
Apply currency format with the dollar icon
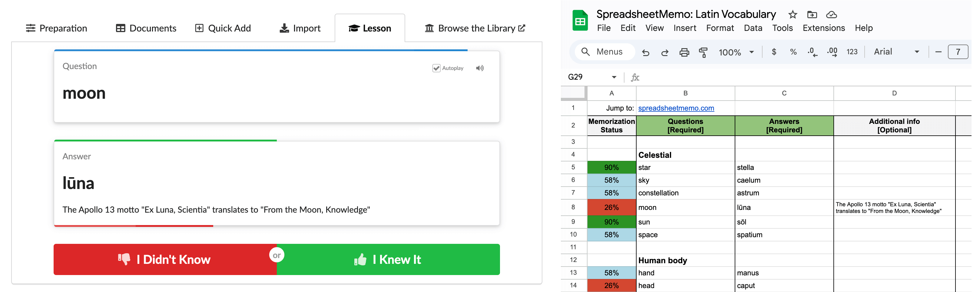tap(774, 52)
